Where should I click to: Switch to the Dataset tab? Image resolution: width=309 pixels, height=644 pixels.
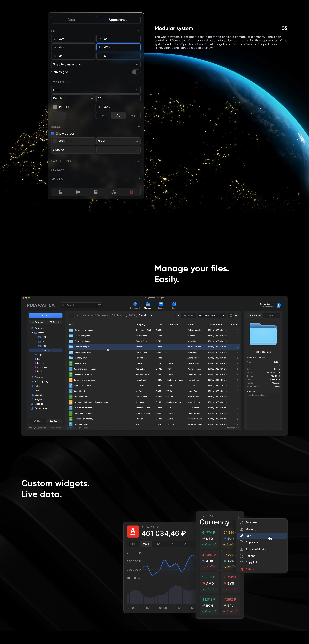73,20
